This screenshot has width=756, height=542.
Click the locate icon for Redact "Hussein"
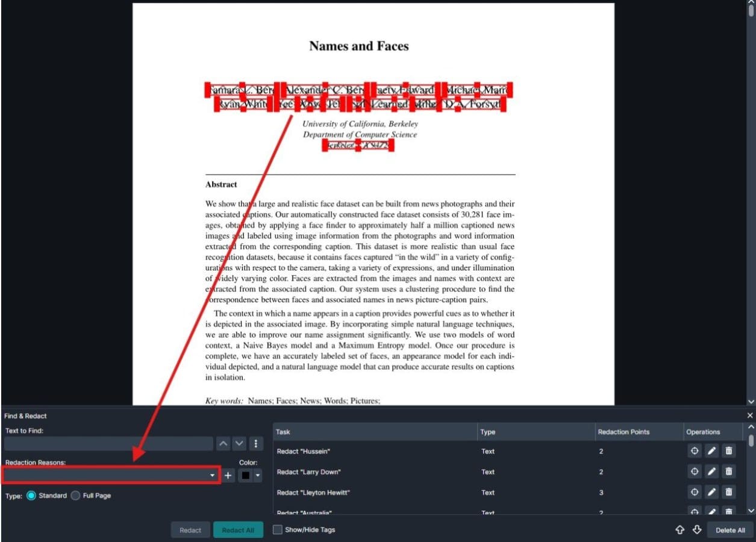coord(694,450)
